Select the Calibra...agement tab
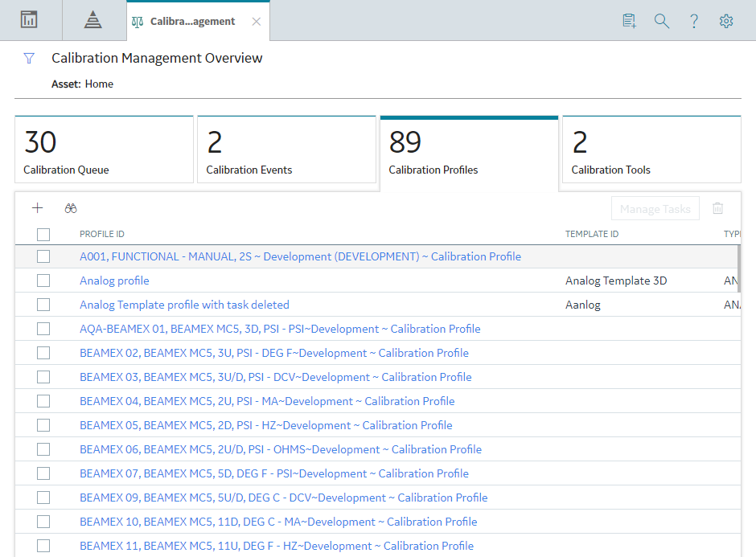Viewport: 756px width, 557px height. (198, 21)
